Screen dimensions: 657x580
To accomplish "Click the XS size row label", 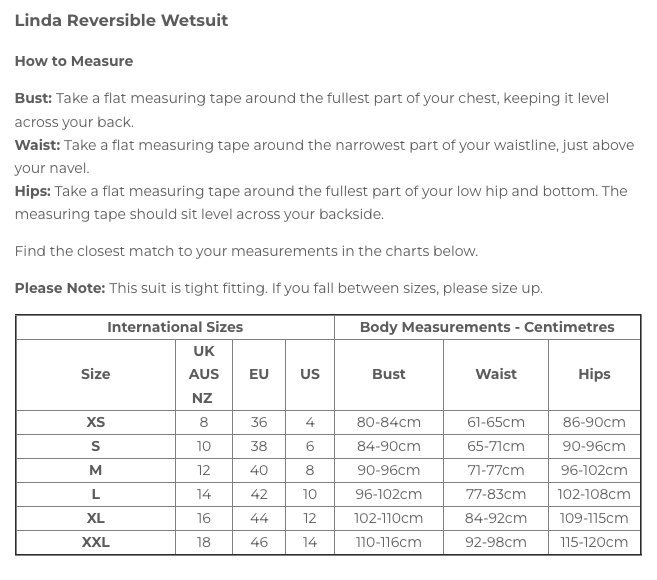I will (96, 422).
